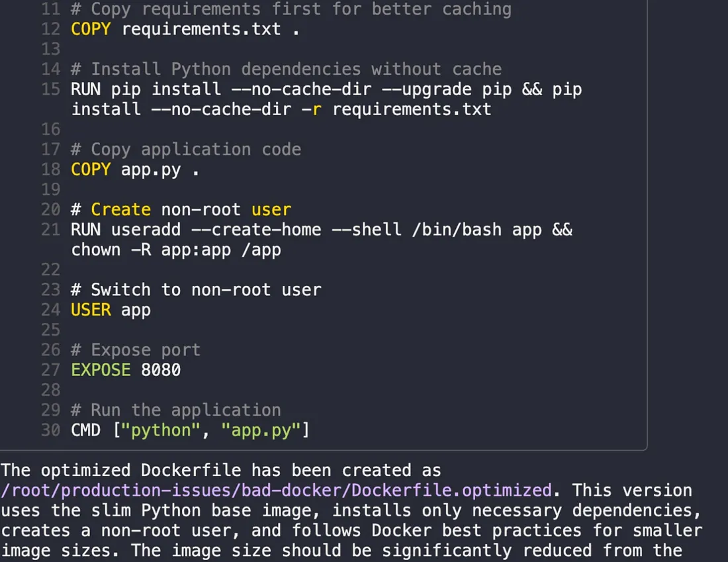Viewport: 728px width, 562px height.
Task: Select line 24 'USER app'
Action: tap(111, 310)
